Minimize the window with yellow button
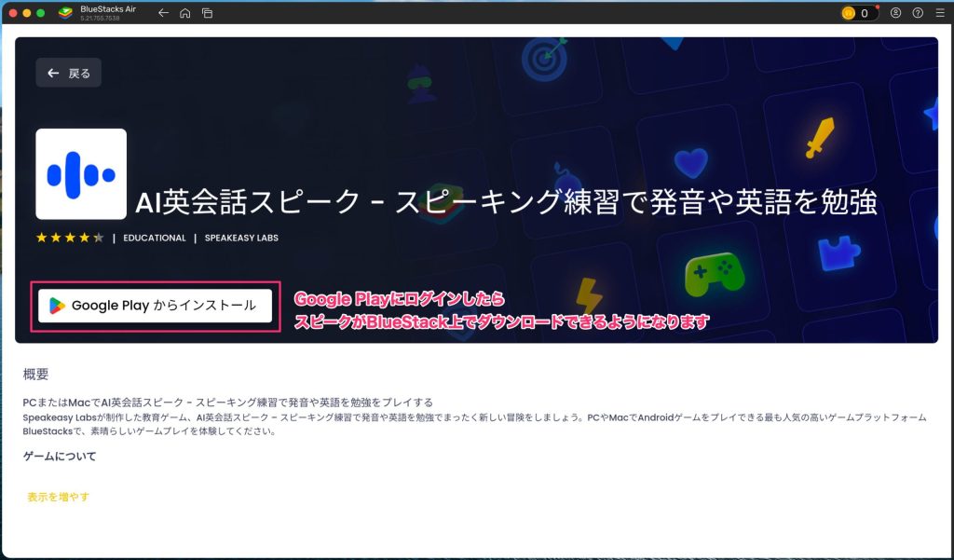Viewport: 954px width, 560px height. point(27,13)
